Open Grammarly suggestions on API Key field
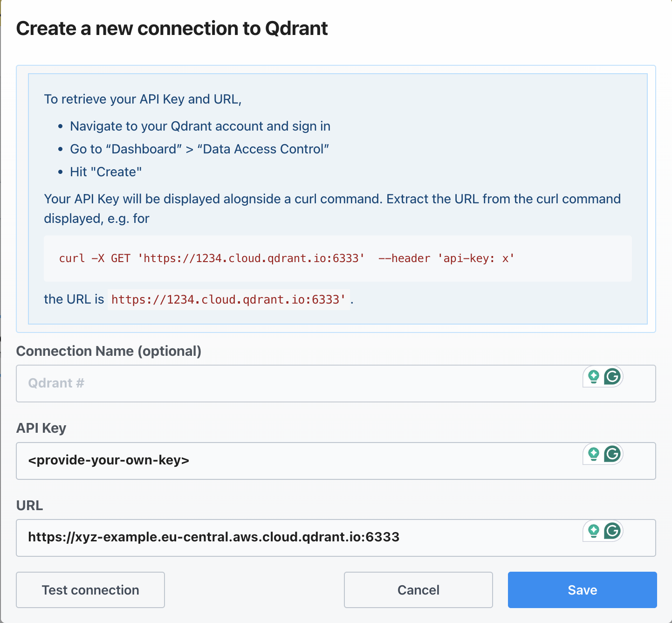This screenshot has height=623, width=672. tap(593, 454)
